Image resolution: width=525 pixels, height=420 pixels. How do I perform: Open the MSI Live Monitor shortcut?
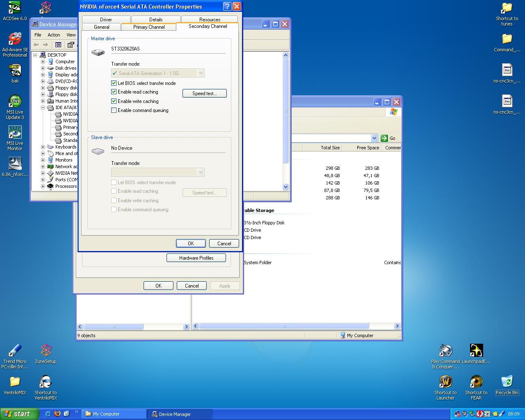15,139
